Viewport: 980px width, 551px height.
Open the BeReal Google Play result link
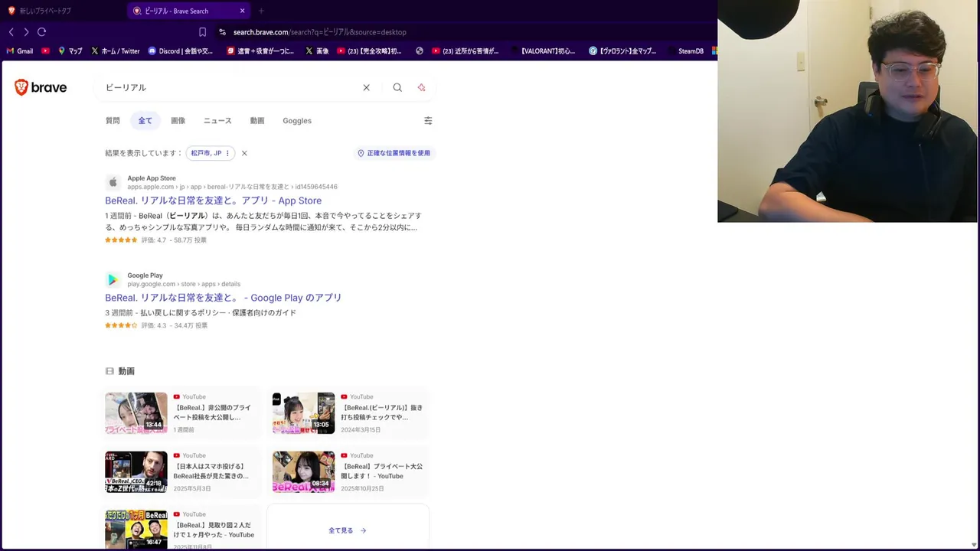click(223, 298)
